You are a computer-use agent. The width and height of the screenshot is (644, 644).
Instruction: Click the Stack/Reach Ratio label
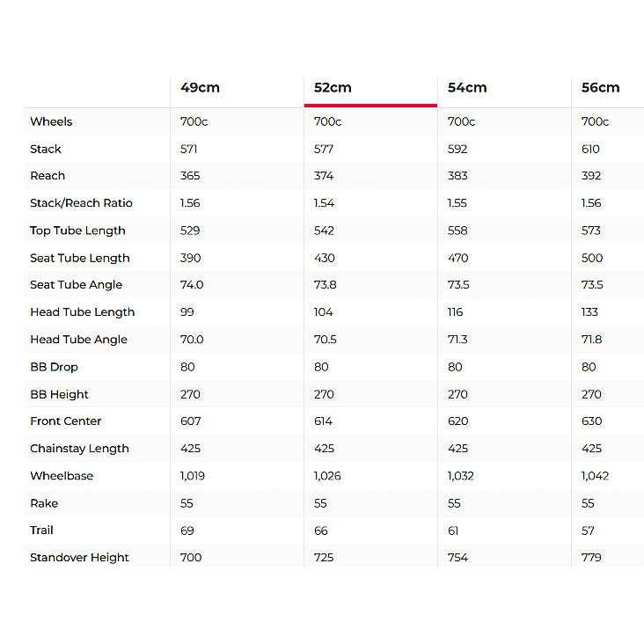[81, 203]
